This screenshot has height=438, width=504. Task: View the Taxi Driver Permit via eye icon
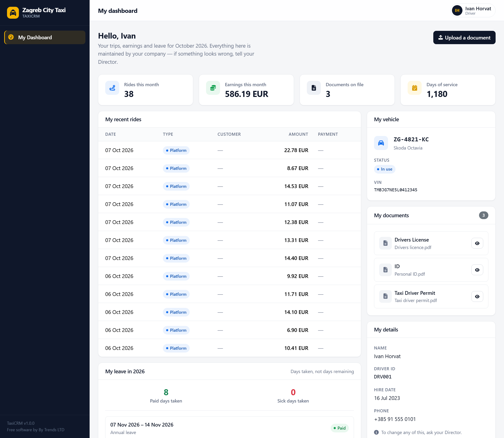point(477,297)
